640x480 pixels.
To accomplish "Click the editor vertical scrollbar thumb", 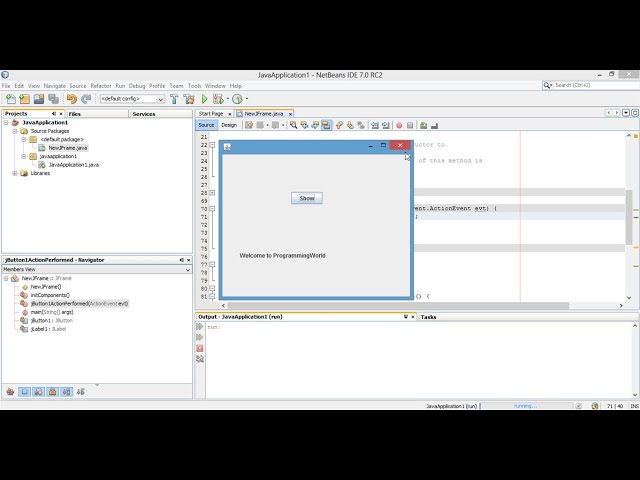I will click(629, 217).
